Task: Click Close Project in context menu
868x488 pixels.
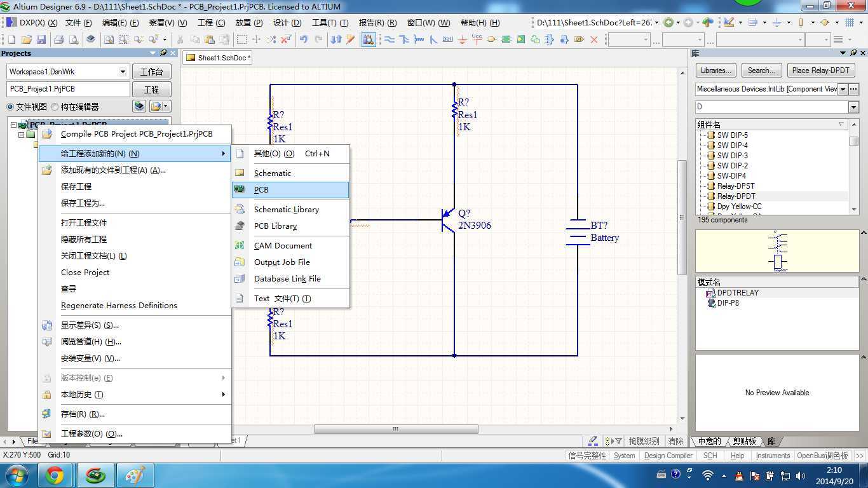Action: point(135,273)
